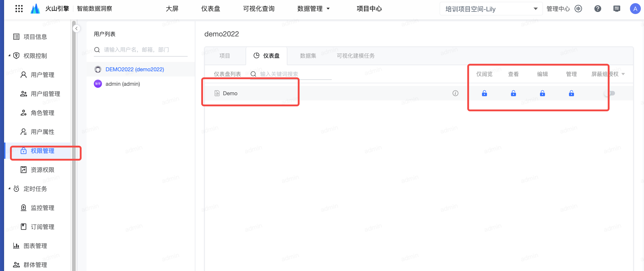Open the messages icon in header
This screenshot has height=271, width=644.
(617, 9)
